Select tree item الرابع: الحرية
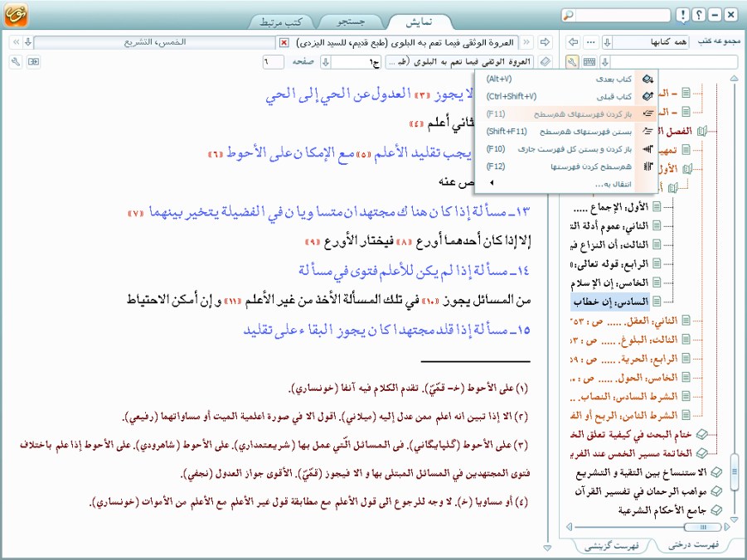This screenshot has width=747, height=560. [x=624, y=359]
